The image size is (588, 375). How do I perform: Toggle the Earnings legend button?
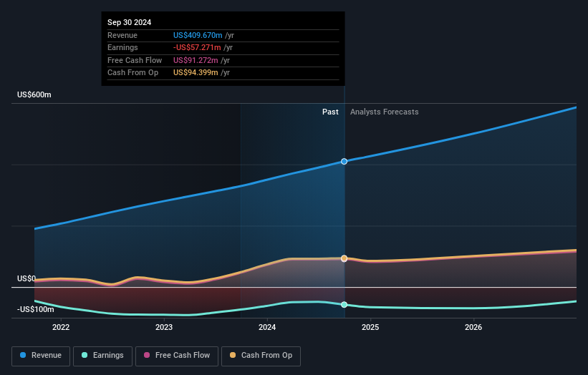pyautogui.click(x=102, y=356)
